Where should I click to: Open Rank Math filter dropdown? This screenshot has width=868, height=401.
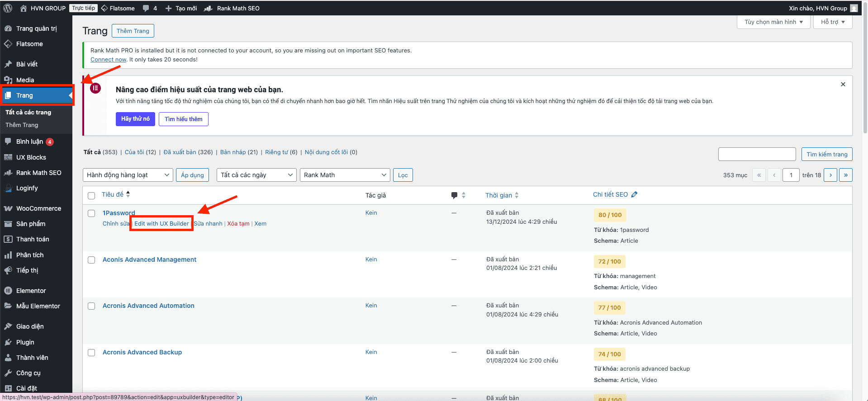[345, 175]
